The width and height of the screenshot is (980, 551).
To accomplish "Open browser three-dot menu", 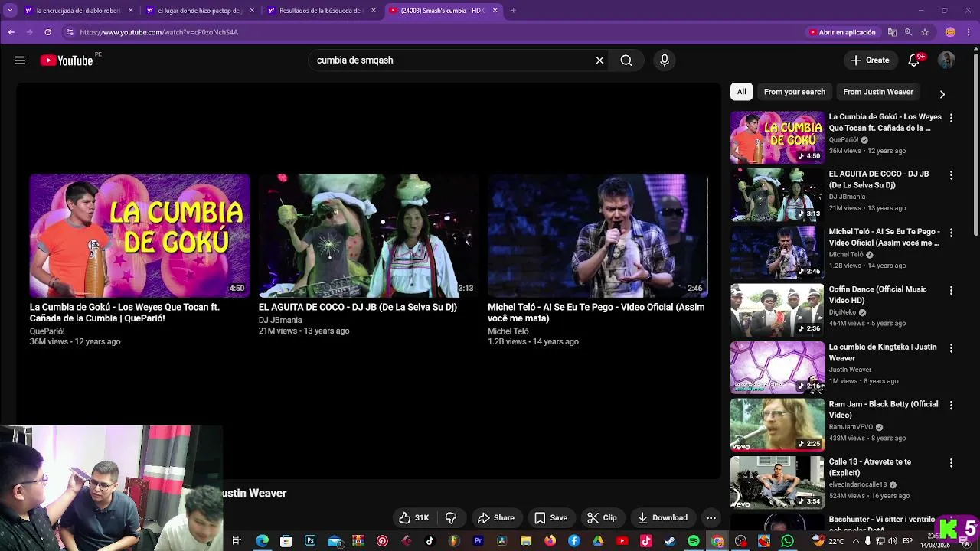I will point(969,32).
